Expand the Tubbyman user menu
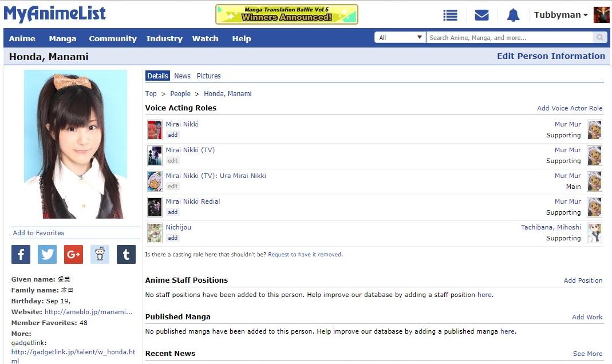The width and height of the screenshot is (612, 364). pyautogui.click(x=560, y=15)
